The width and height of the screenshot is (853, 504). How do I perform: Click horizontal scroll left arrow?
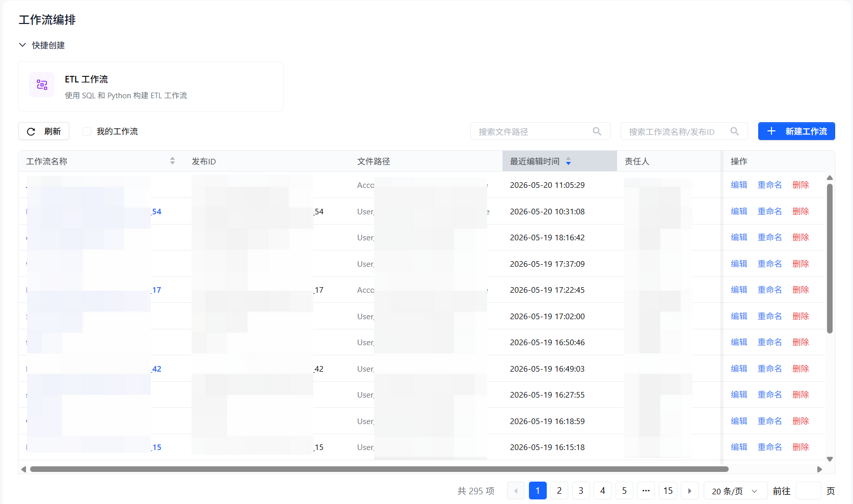point(23,469)
